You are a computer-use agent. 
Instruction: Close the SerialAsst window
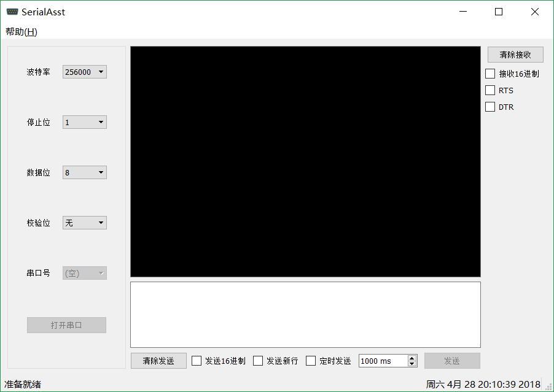click(535, 12)
